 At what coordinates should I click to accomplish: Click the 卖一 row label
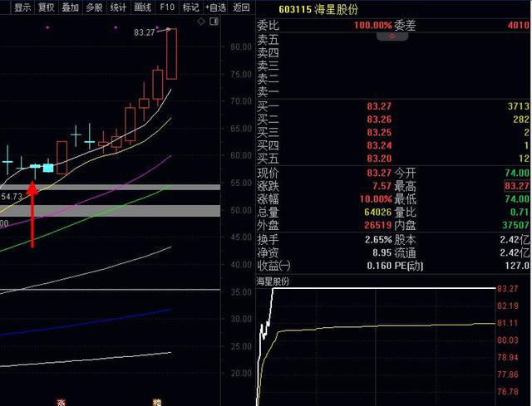(268, 91)
